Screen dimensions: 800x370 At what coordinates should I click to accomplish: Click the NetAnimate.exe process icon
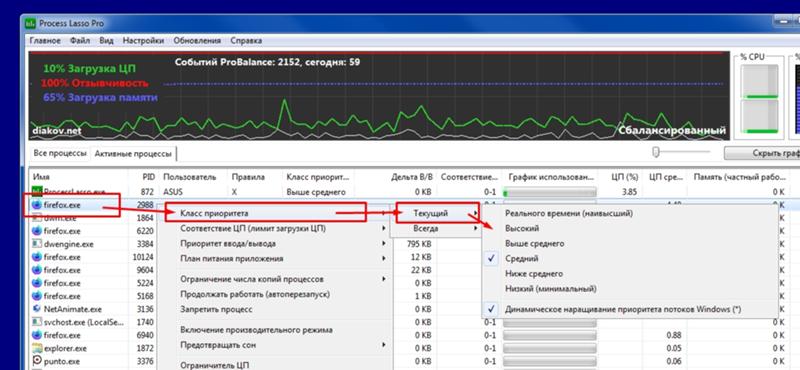click(x=37, y=309)
